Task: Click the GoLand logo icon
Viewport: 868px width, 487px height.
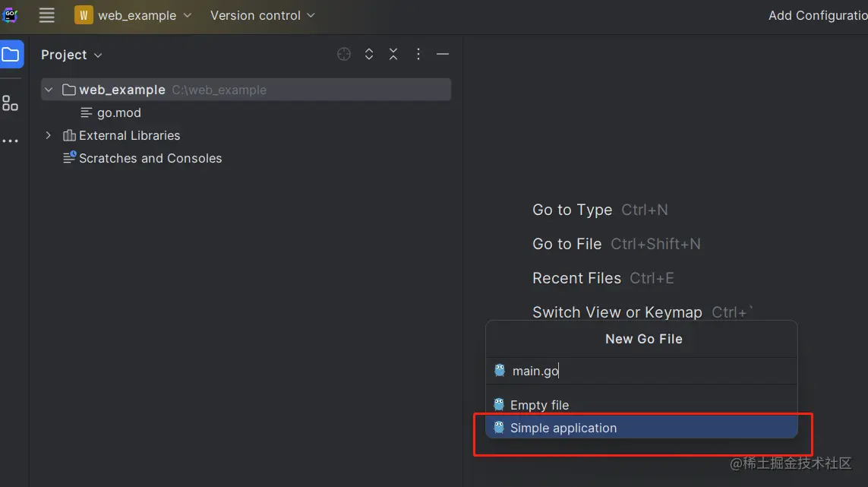Action: pyautogui.click(x=10, y=14)
